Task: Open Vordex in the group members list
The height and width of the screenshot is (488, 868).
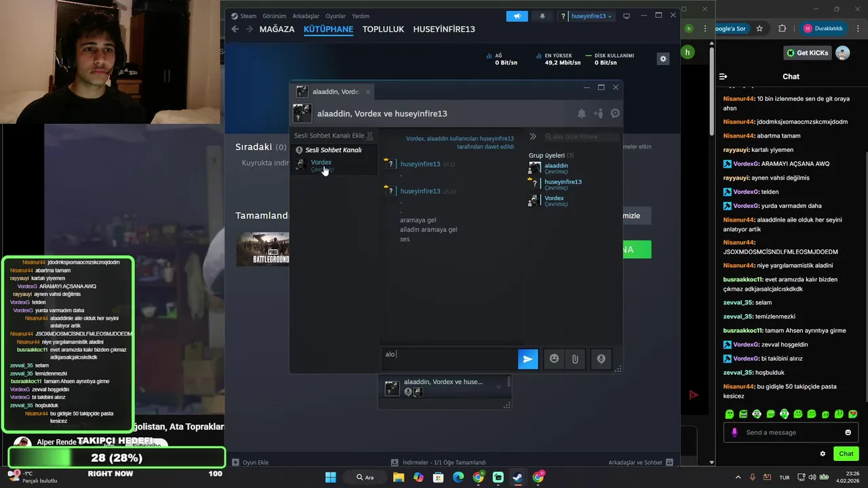Action: (554, 198)
